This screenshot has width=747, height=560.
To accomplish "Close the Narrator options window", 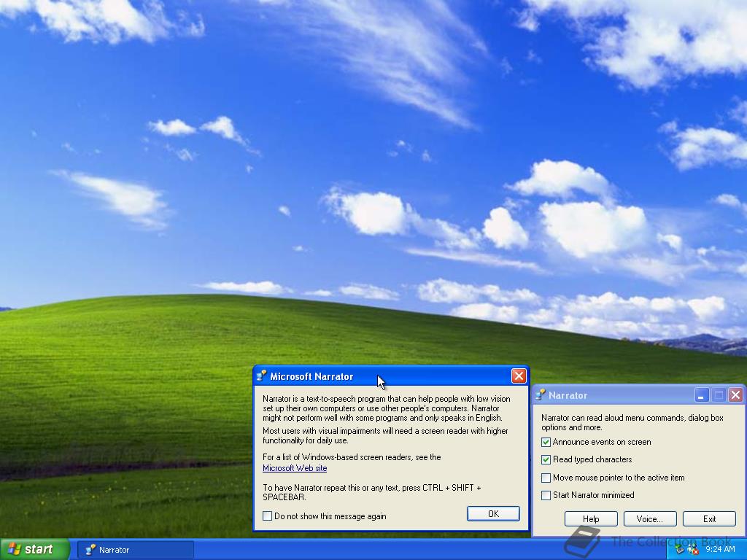I will coord(735,395).
